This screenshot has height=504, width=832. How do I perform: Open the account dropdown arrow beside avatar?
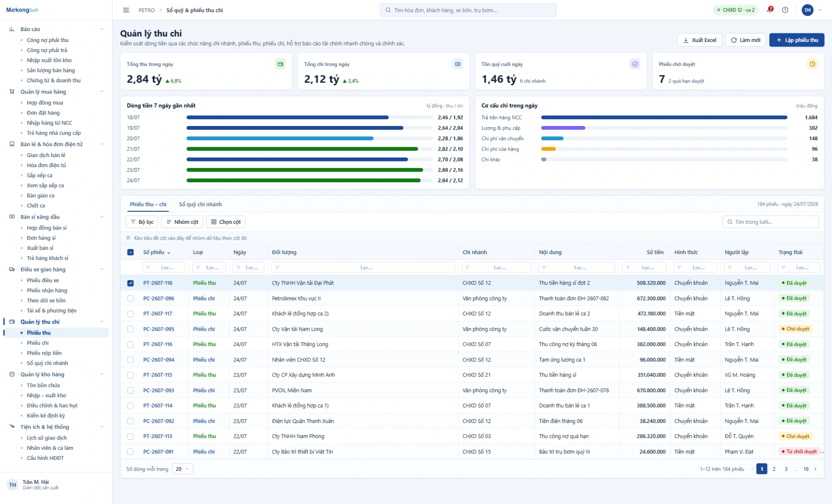point(820,10)
